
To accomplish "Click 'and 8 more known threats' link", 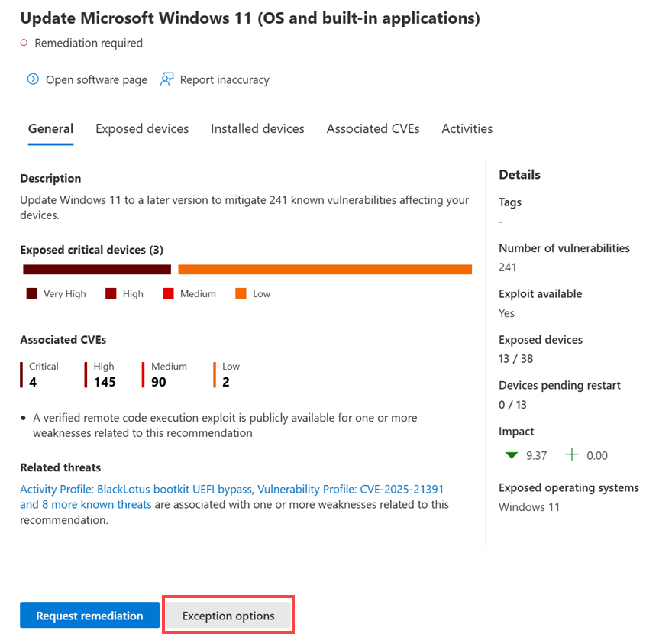I will pos(86,505).
